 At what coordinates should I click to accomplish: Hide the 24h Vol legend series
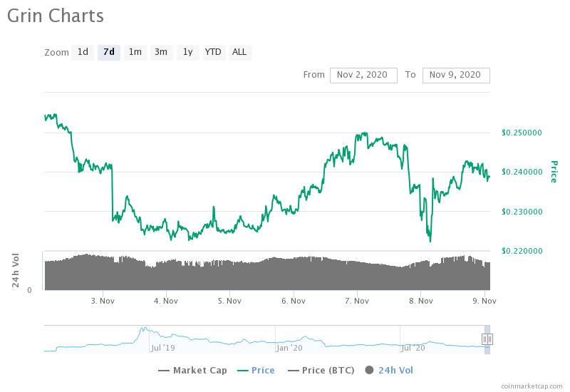pos(389,370)
